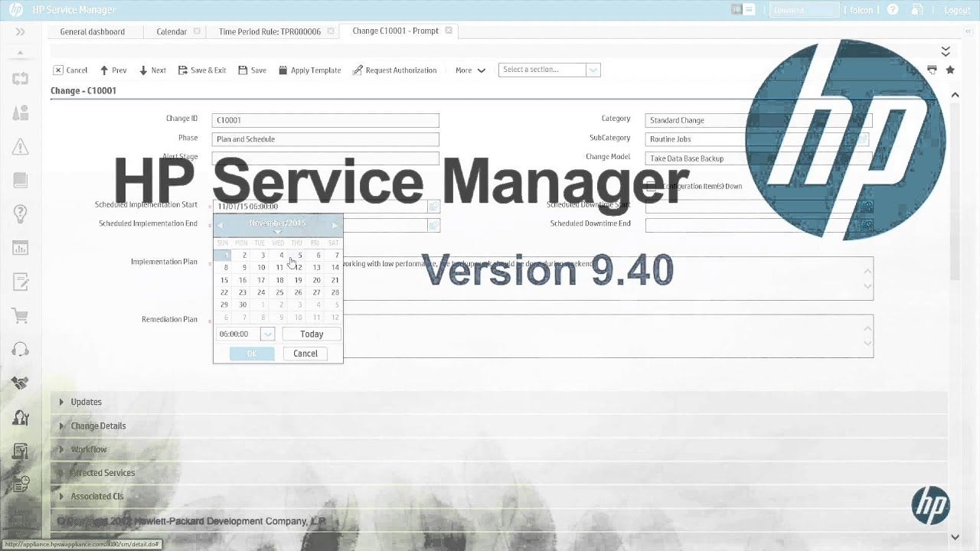The height and width of the screenshot is (551, 980).
Task: Open calendar picker for Scheduled Downtime End
Action: [867, 225]
